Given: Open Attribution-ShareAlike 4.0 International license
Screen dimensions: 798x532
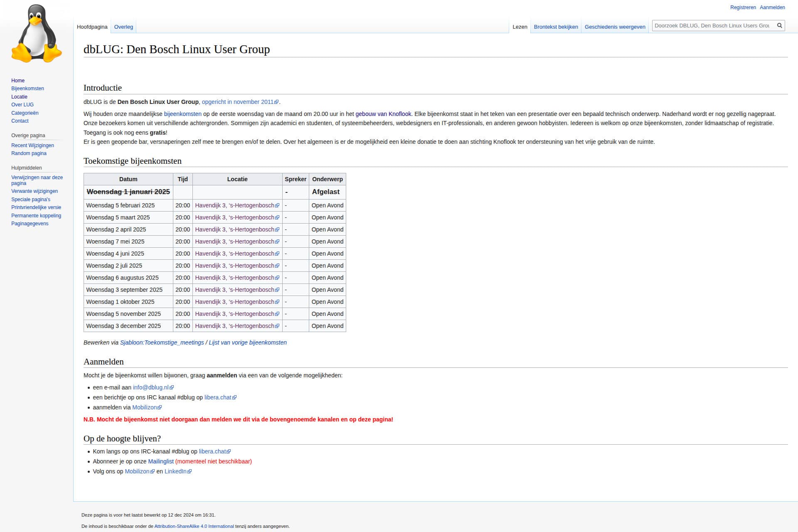Looking at the screenshot, I should 194,526.
